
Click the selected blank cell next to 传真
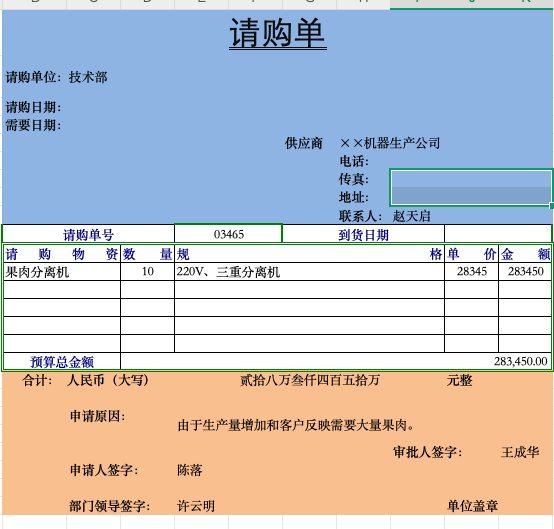point(471,178)
